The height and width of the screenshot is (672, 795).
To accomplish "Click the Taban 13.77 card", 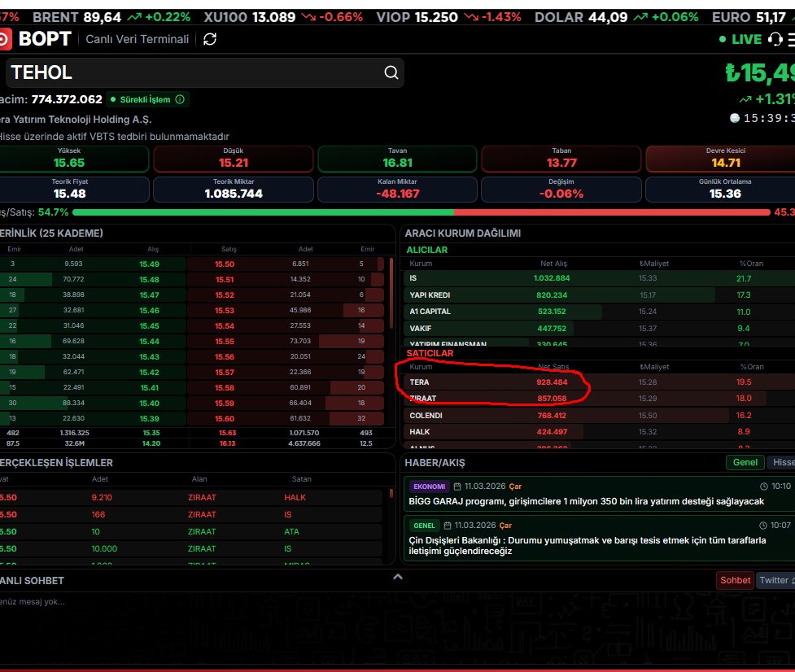I will pos(561,159).
